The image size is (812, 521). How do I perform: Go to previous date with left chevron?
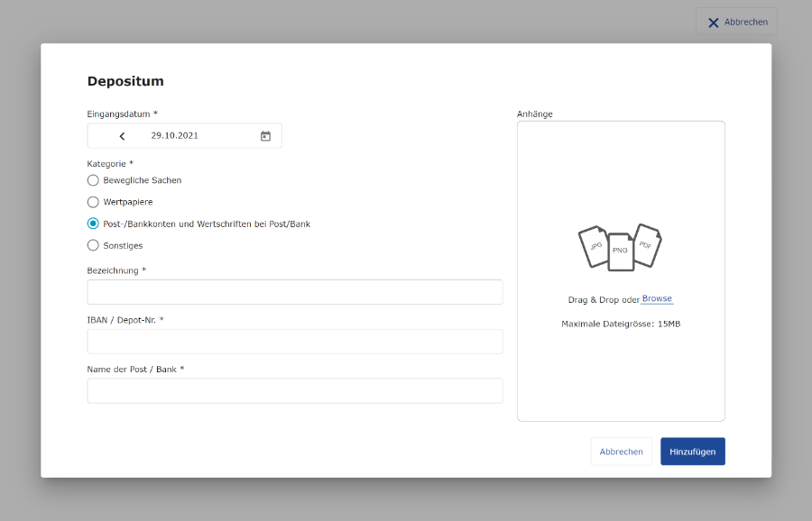(122, 136)
